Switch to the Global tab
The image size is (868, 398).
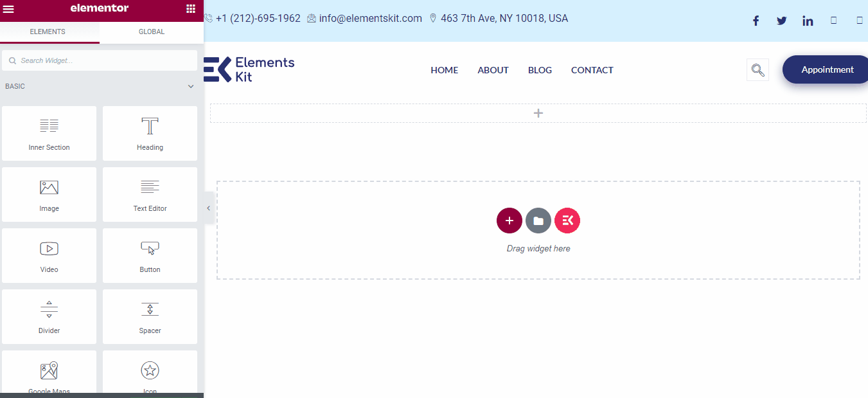tap(152, 32)
